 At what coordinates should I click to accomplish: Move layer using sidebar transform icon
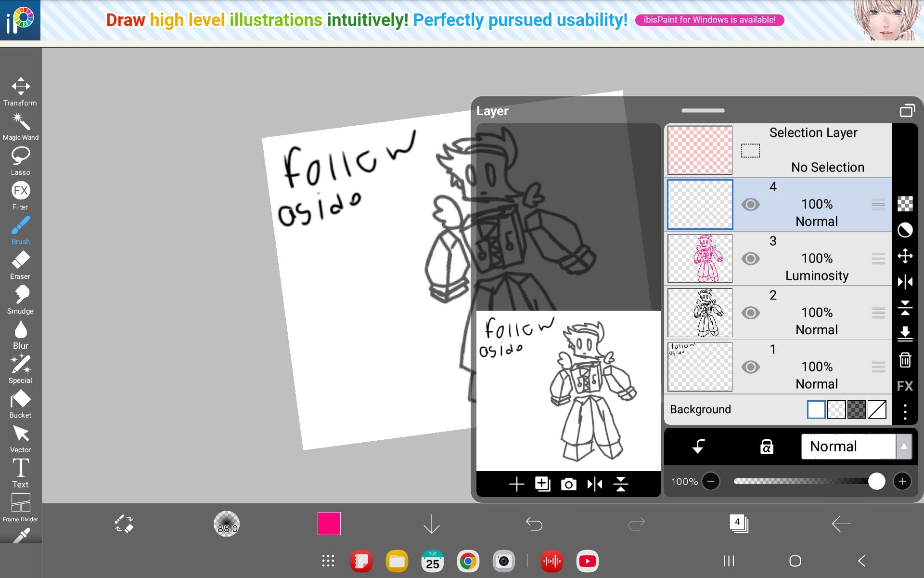[x=905, y=256]
